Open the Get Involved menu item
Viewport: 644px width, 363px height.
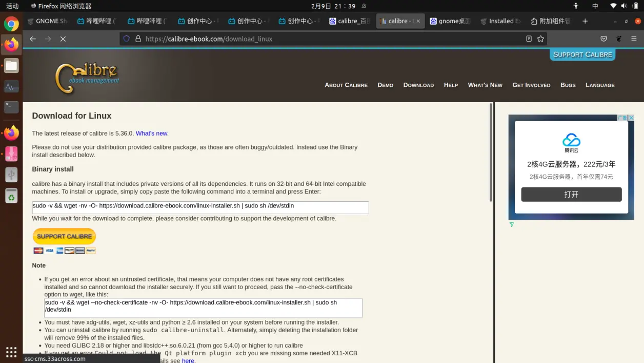pos(531,85)
